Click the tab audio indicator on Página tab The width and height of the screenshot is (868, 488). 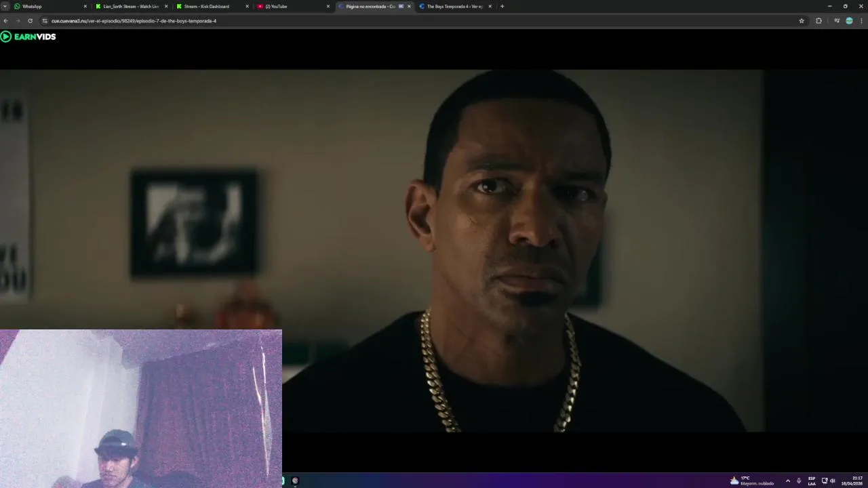point(401,6)
